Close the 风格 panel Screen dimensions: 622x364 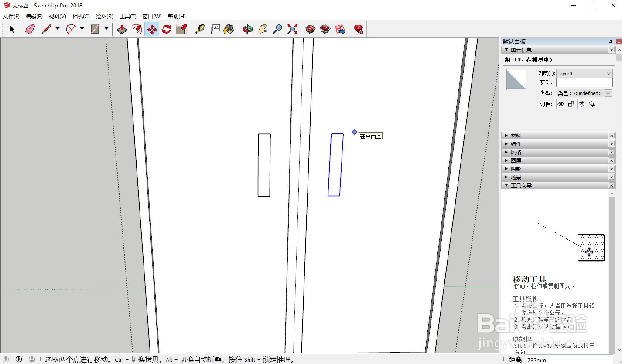612,153
